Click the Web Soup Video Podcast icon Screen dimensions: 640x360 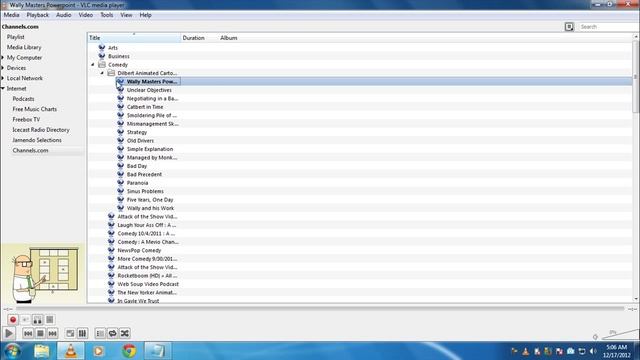tap(111, 284)
